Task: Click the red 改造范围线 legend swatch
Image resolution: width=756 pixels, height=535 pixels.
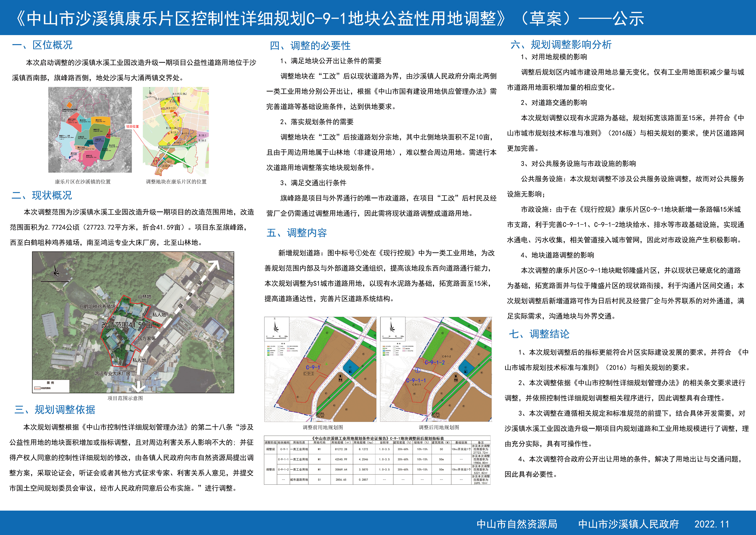Action: [x=37, y=388]
